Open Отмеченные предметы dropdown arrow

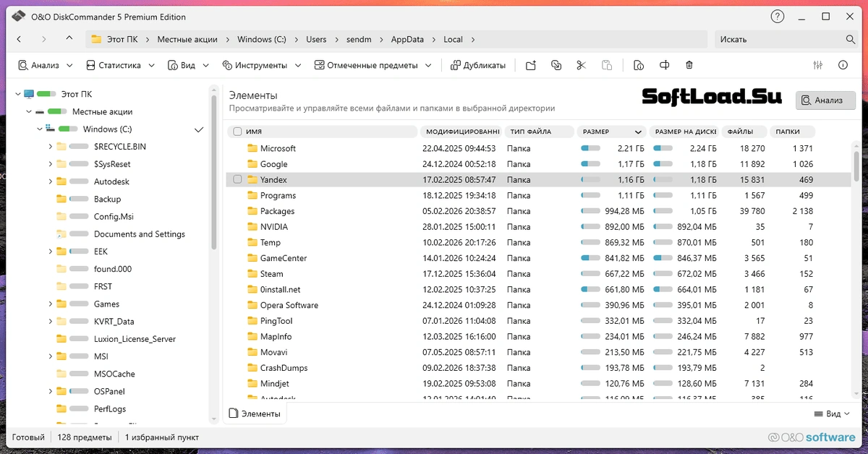click(428, 65)
